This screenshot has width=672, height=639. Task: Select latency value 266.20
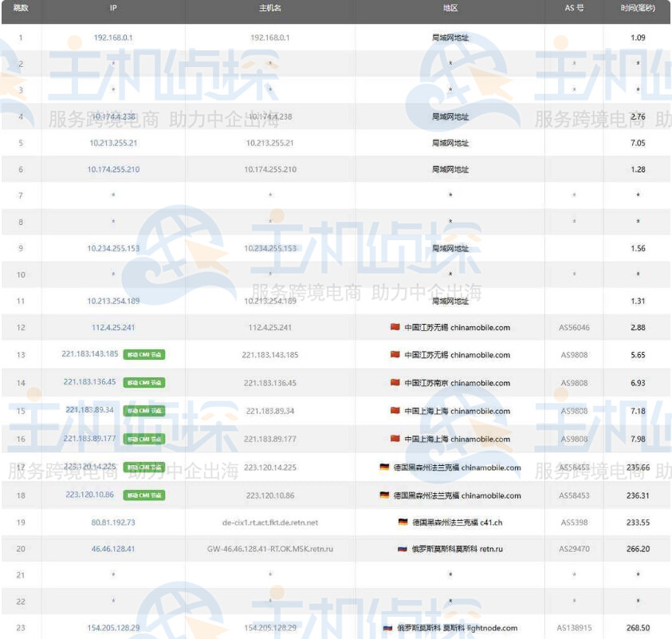[638, 549]
